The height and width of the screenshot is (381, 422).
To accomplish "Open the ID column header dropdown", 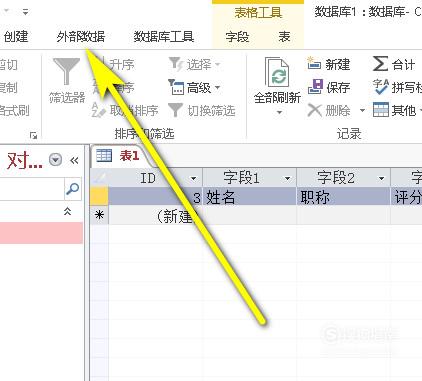I will [193, 179].
